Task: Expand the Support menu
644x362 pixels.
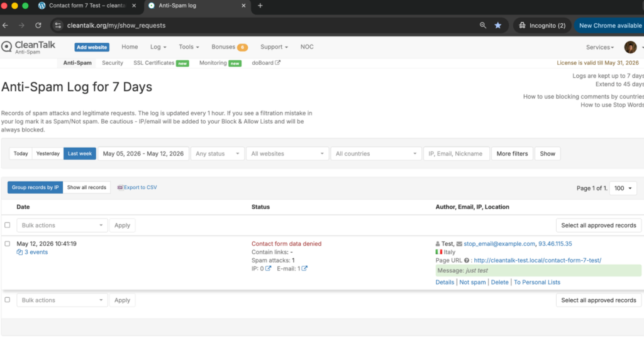Action: [x=274, y=47]
